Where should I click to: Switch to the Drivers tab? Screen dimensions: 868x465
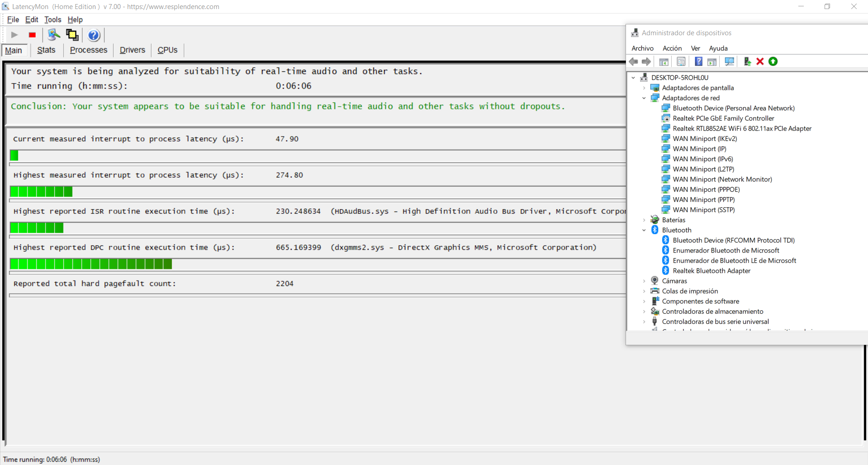point(133,50)
